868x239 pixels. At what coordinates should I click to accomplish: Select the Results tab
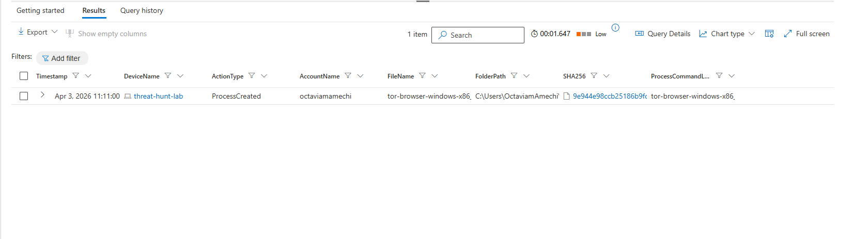[x=94, y=10]
